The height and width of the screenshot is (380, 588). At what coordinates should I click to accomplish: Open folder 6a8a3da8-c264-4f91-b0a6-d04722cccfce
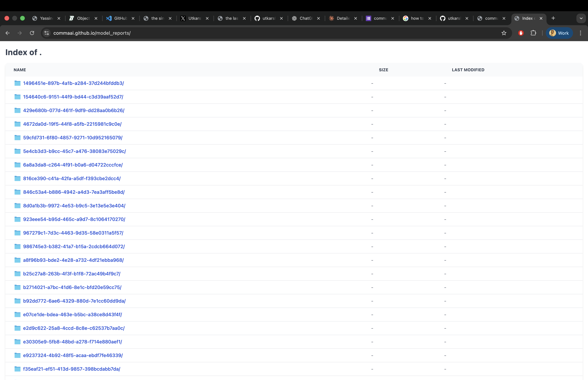coord(73,165)
